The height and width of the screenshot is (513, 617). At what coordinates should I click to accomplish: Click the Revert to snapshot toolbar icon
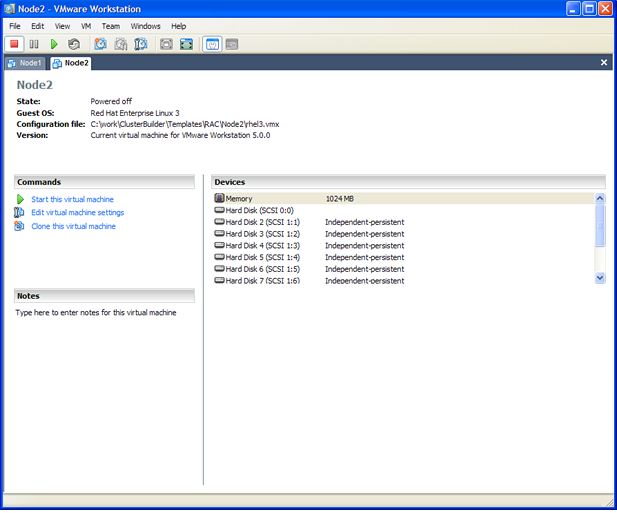pyautogui.click(x=121, y=44)
